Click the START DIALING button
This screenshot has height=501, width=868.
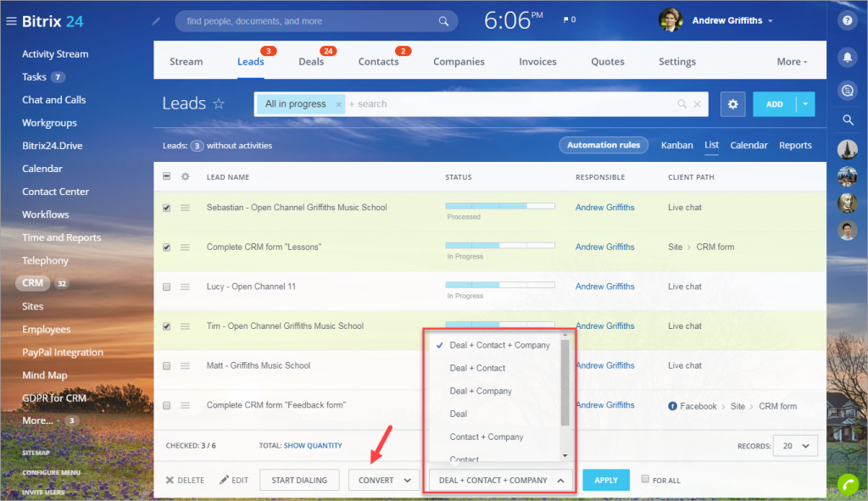299,480
